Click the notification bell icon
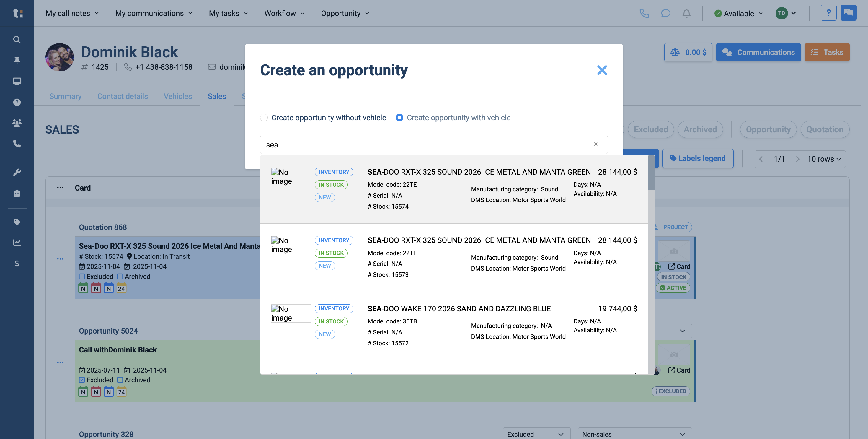This screenshot has height=439, width=868. (686, 14)
